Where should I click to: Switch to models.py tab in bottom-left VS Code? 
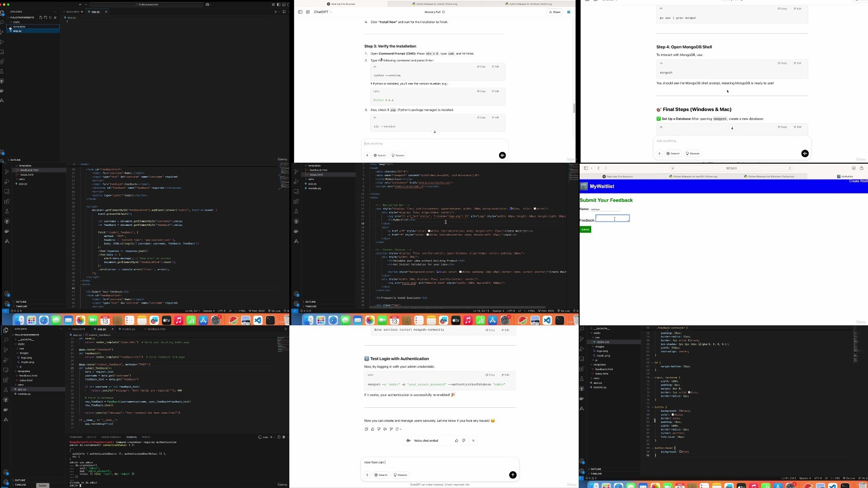pos(127,329)
